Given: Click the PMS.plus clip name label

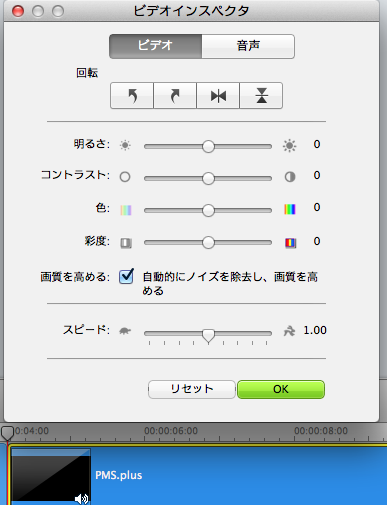Looking at the screenshot, I should coord(119,475).
